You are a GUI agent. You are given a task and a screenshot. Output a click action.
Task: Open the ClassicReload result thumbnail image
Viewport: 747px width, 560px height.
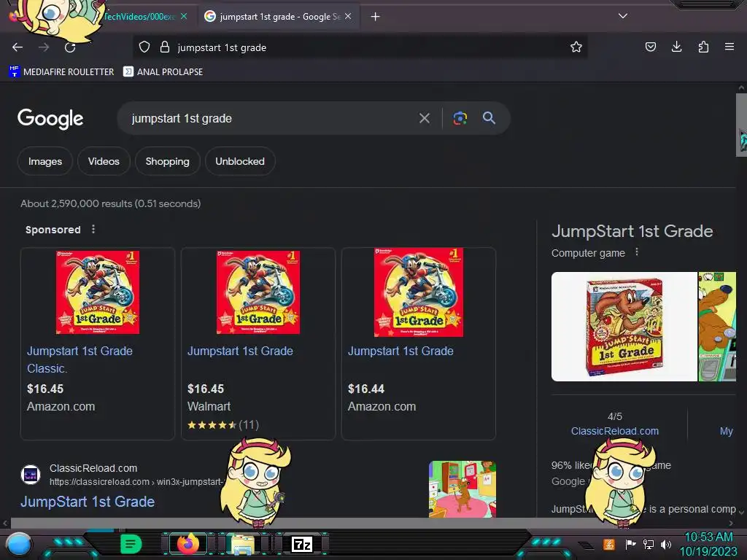462,489
